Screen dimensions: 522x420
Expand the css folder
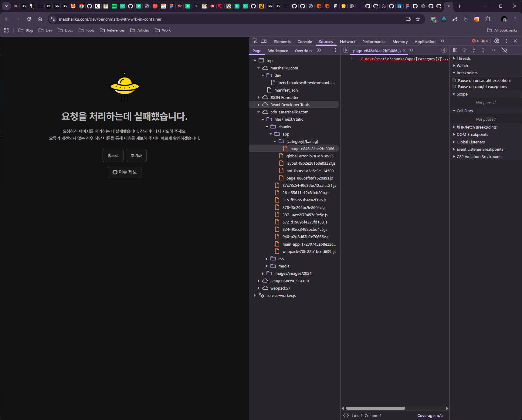[267, 259]
